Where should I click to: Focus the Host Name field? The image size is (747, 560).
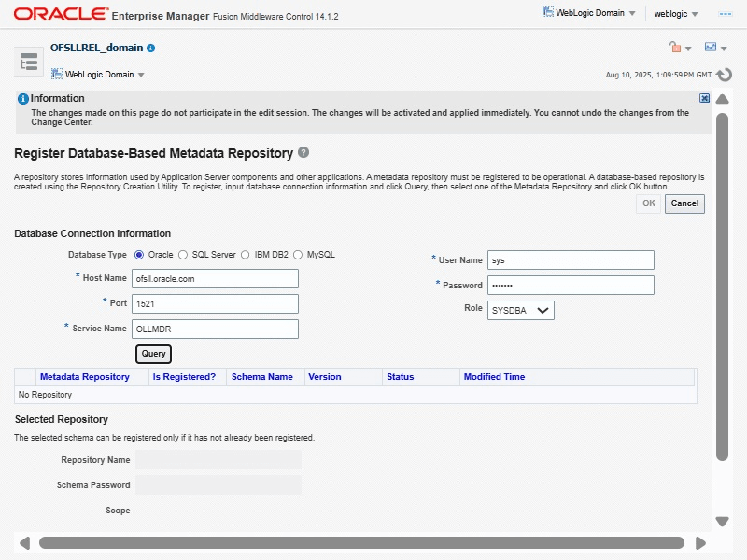point(215,278)
